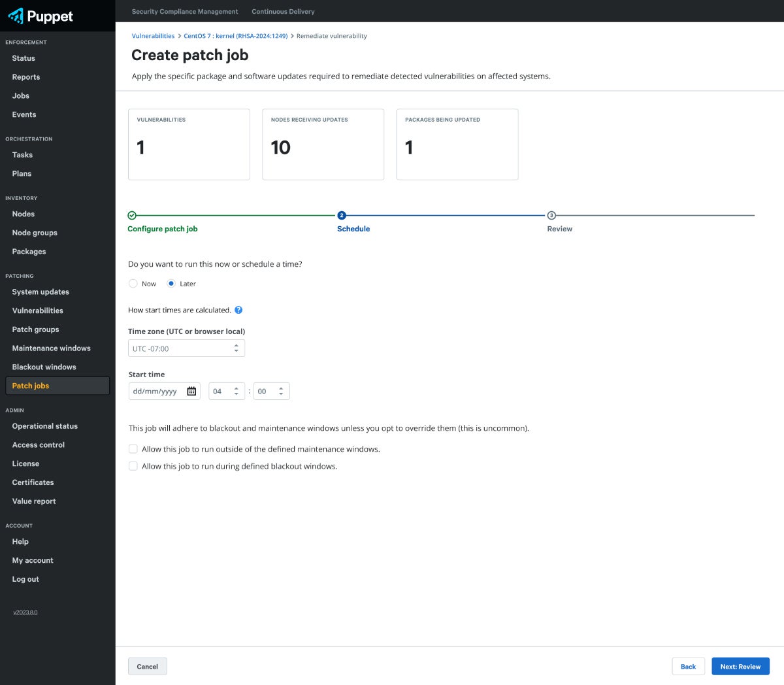Allow job to run during blackout windows
The height and width of the screenshot is (685, 784).
click(133, 466)
